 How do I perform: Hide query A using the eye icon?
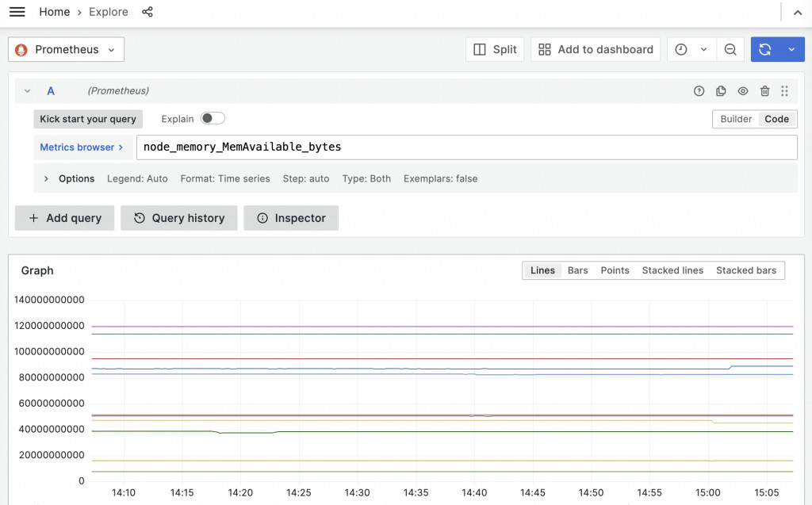pos(743,91)
